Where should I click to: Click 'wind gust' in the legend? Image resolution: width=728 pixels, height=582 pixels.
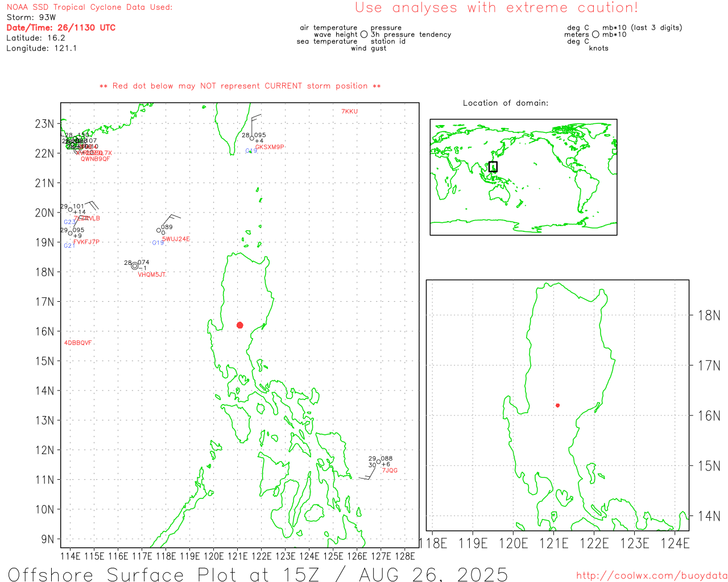click(x=369, y=48)
